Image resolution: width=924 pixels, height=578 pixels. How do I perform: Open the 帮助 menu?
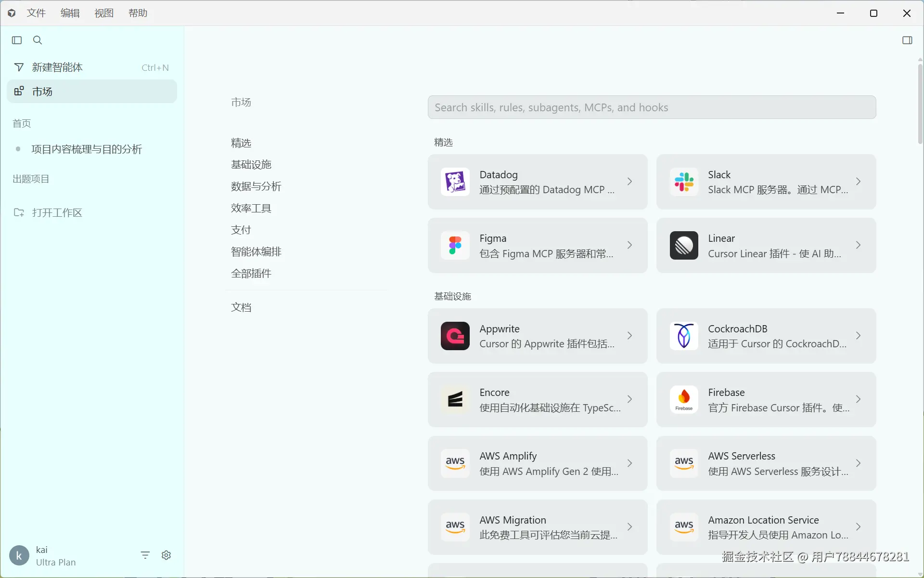click(138, 13)
